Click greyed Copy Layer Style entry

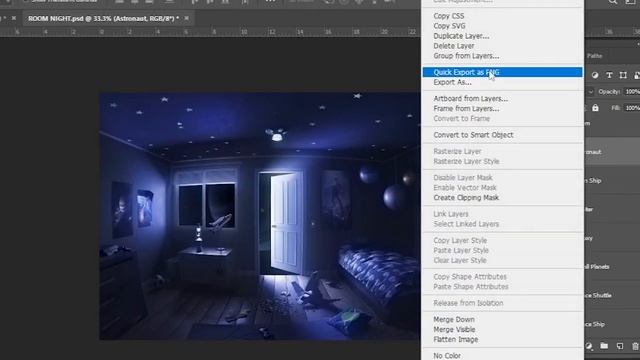coord(460,240)
